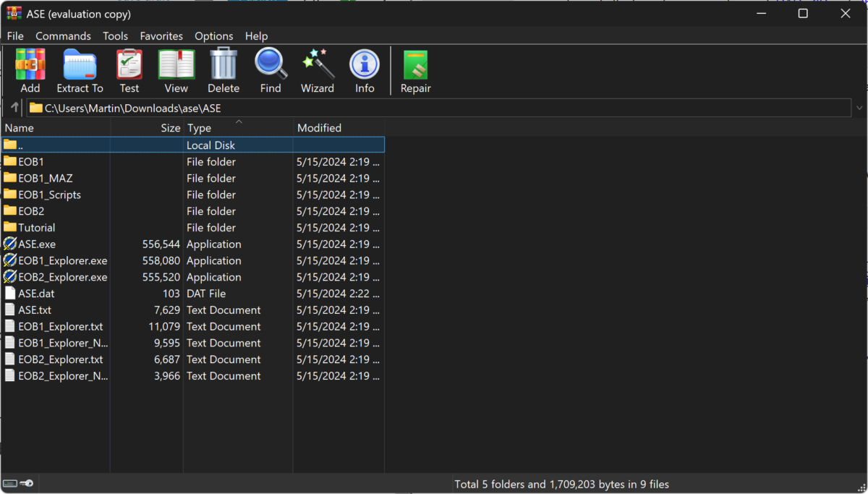Open the address bar path dropdown
The width and height of the screenshot is (868, 494).
859,107
